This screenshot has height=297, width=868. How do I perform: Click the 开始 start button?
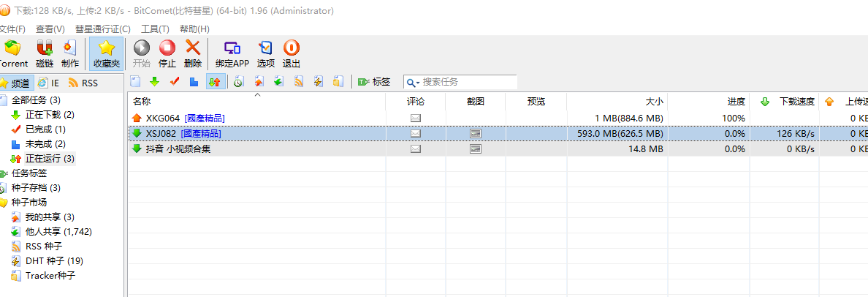coord(142,53)
